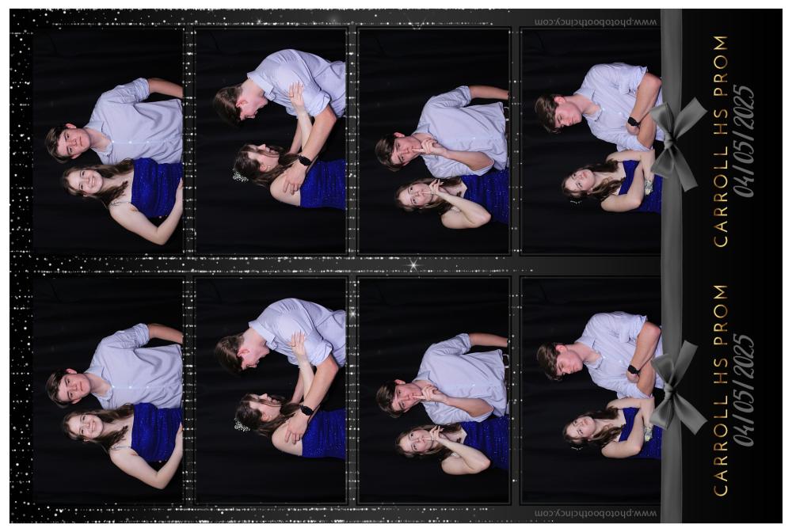Open www.photoboothcincy.com link on lower strip
The width and height of the screenshot is (792, 532).
point(596,513)
